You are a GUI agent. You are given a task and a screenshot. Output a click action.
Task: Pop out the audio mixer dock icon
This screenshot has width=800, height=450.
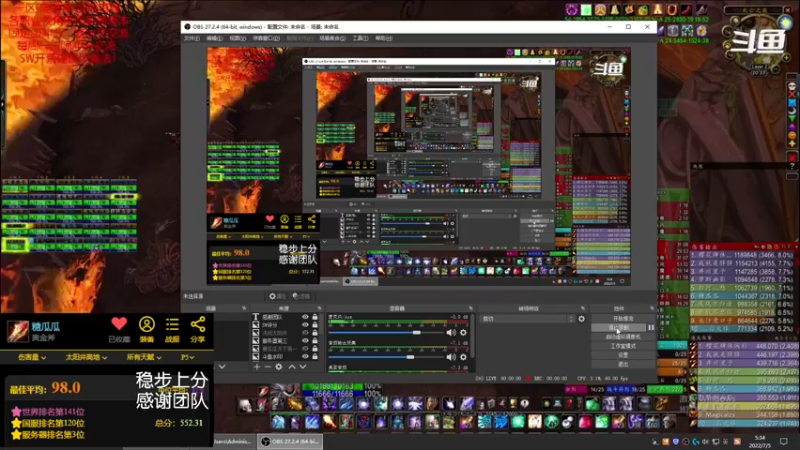pos(470,308)
